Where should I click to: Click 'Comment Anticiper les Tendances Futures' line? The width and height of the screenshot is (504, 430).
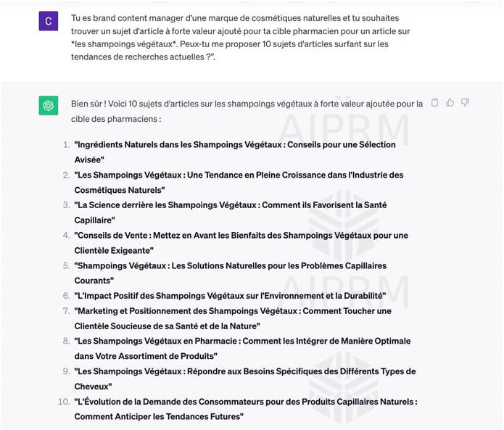(159, 416)
